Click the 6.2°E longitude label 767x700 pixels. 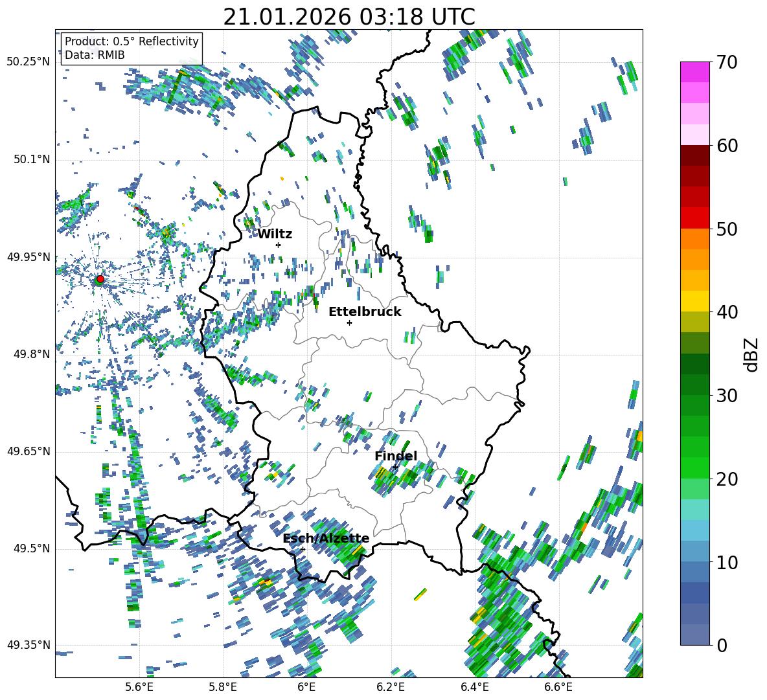pos(391,687)
